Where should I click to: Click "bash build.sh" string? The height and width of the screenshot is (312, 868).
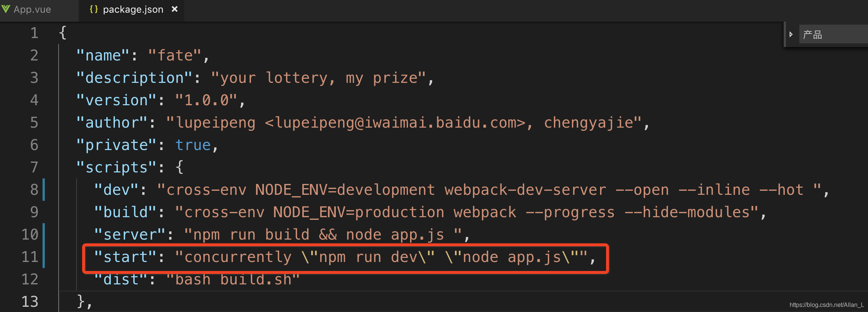click(233, 280)
